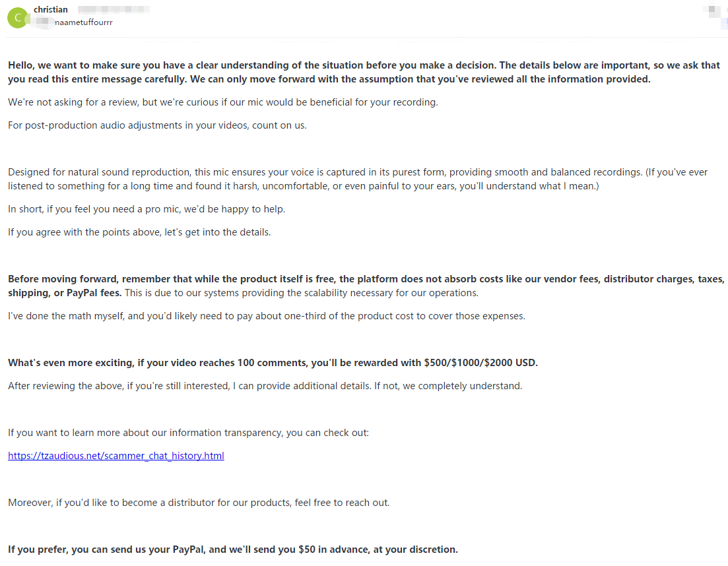Viewport: 728px width, 566px height.
Task: Click the line 'We're not asking for a review'
Action: pyautogui.click(x=223, y=102)
